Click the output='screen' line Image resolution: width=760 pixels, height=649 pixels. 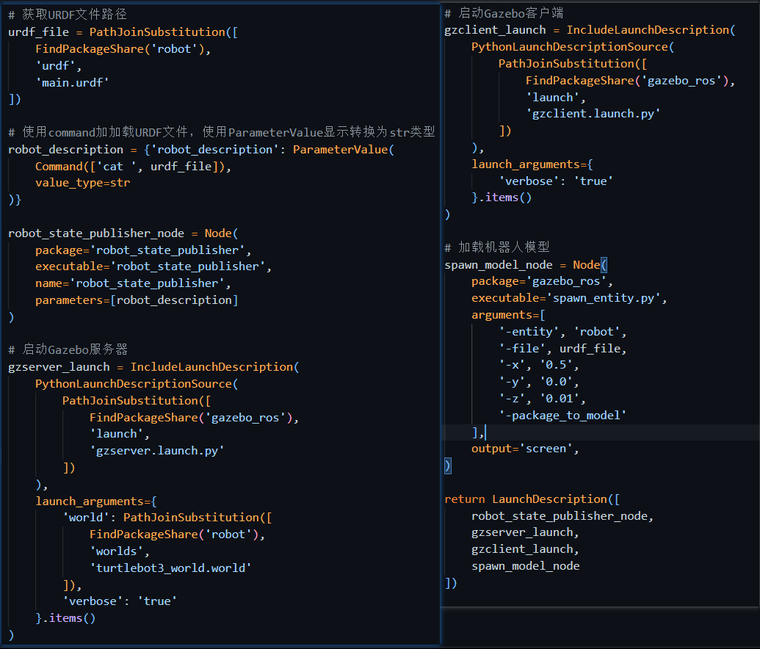(525, 449)
